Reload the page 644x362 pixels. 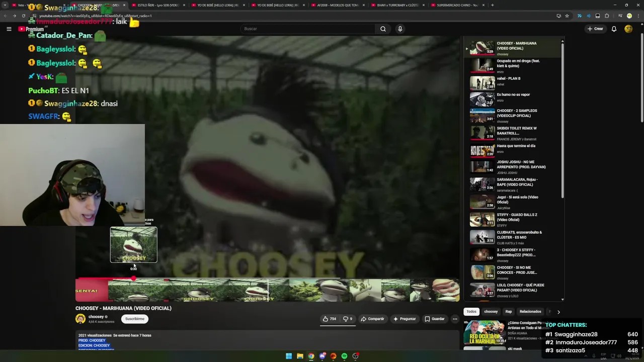tap(23, 16)
